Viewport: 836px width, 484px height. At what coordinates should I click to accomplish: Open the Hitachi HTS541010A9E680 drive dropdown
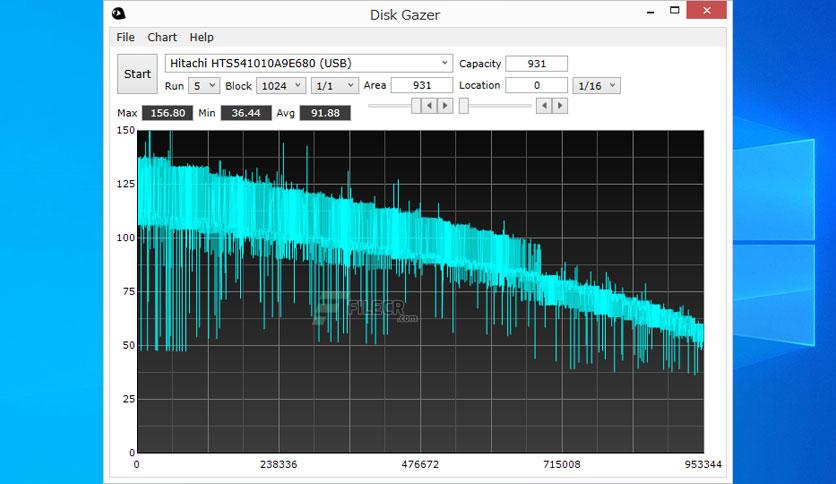point(309,63)
